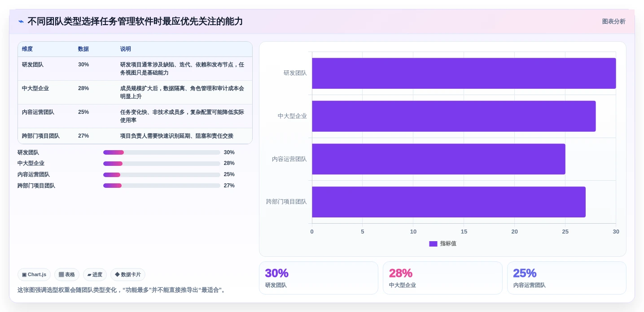Click the x-axis tick label 5
Image resolution: width=644 pixels, height=312 pixels.
click(x=363, y=232)
